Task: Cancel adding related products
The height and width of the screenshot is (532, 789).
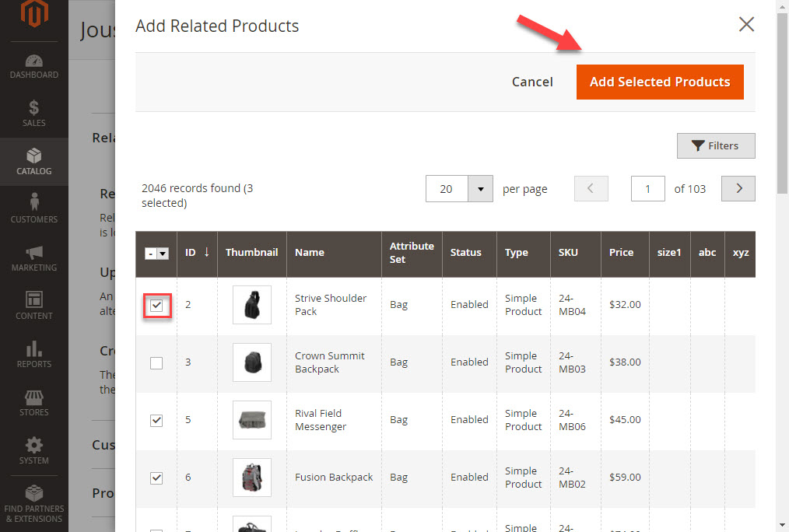Action: (x=532, y=82)
